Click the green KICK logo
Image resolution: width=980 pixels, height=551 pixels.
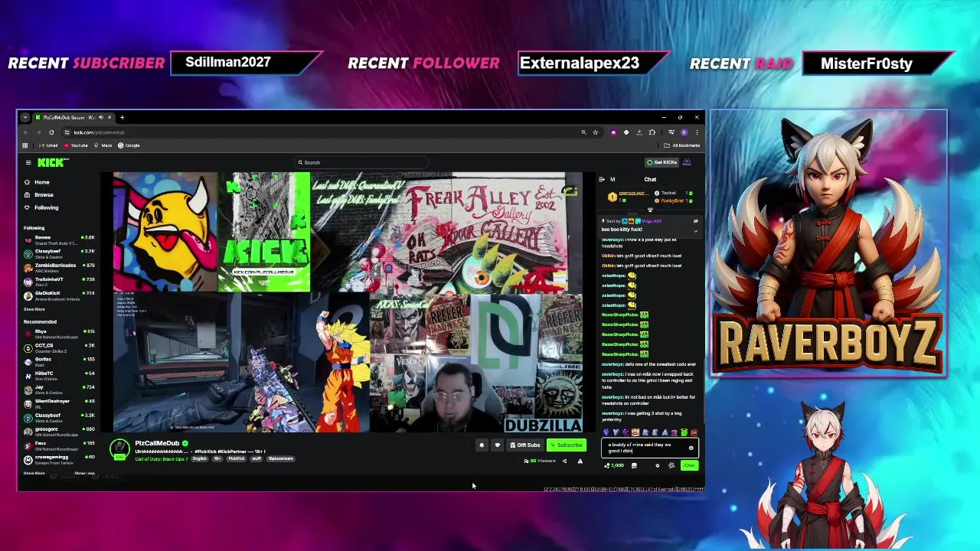pyautogui.click(x=51, y=162)
